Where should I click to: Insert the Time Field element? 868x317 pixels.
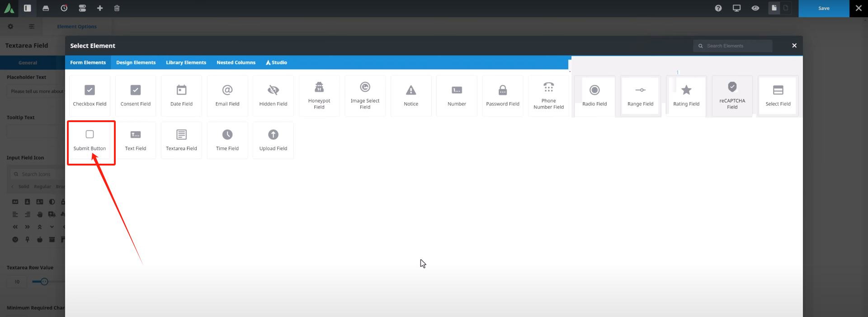[x=227, y=140]
